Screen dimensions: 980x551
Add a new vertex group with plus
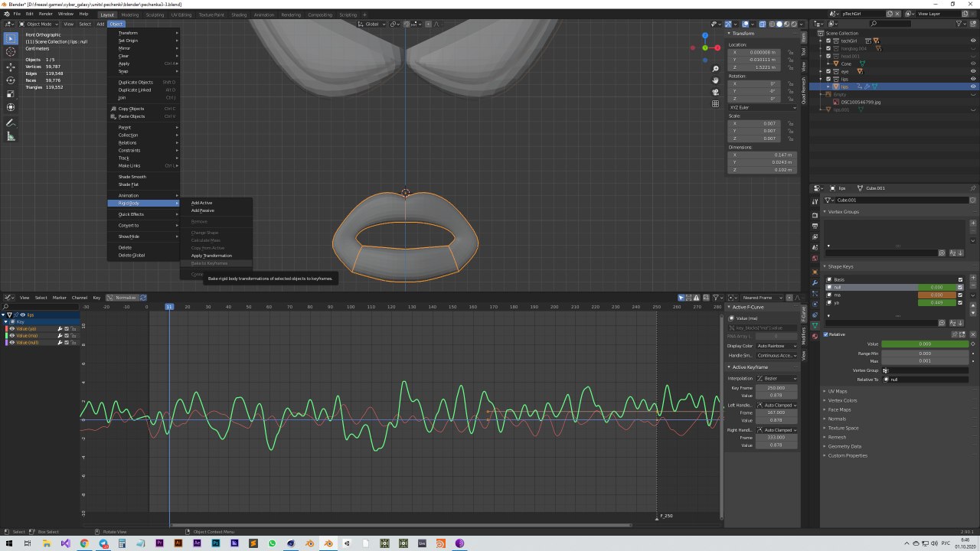tap(973, 224)
